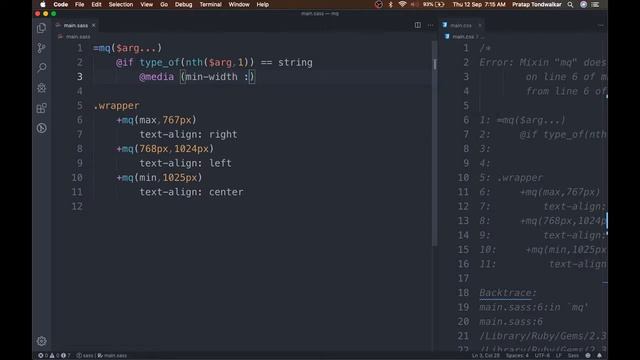Viewport: 640px width, 360px height.
Task: Change encoding via UTF-8 status item
Action: (542, 356)
